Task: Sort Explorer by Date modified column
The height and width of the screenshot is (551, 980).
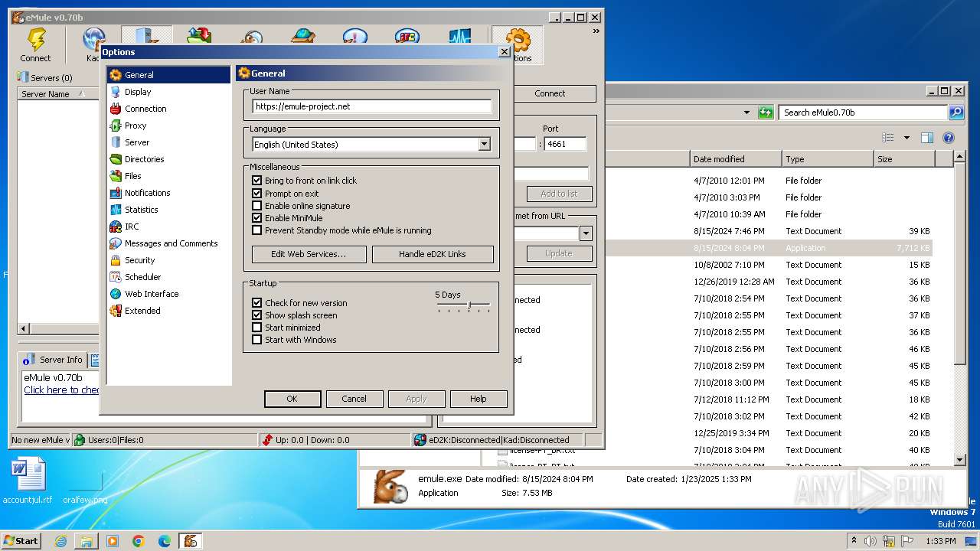Action: [735, 159]
